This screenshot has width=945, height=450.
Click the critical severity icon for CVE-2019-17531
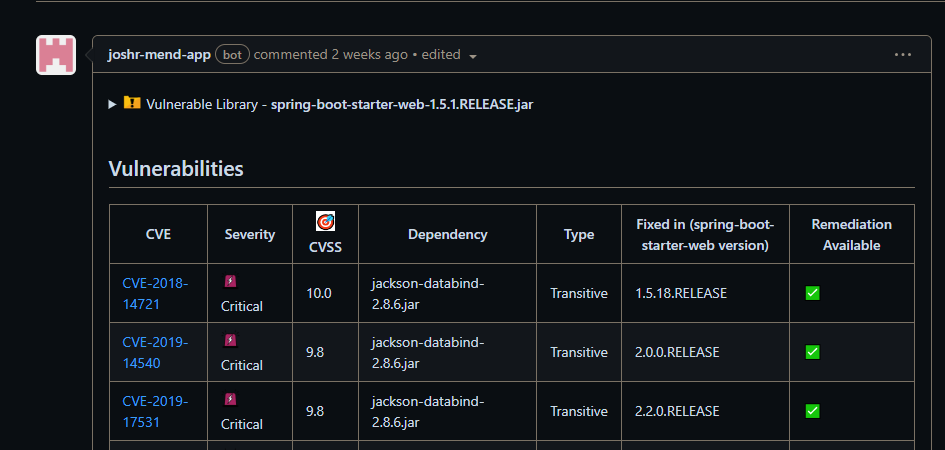[x=230, y=400]
